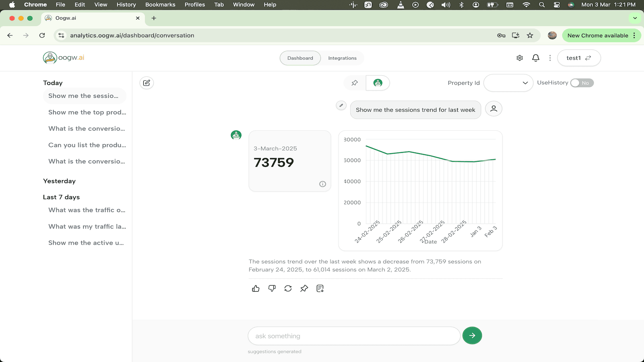
Task: Open the test1 account switcher
Action: (579, 58)
